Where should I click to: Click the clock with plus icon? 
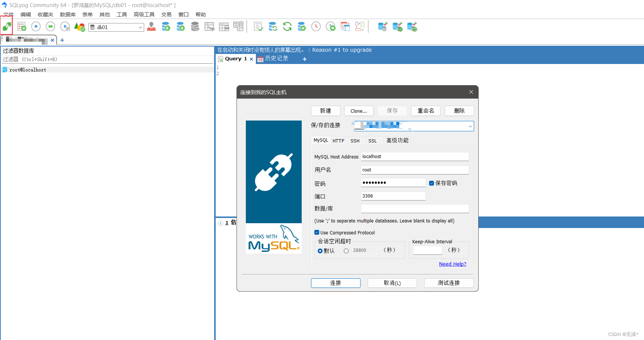330,26
